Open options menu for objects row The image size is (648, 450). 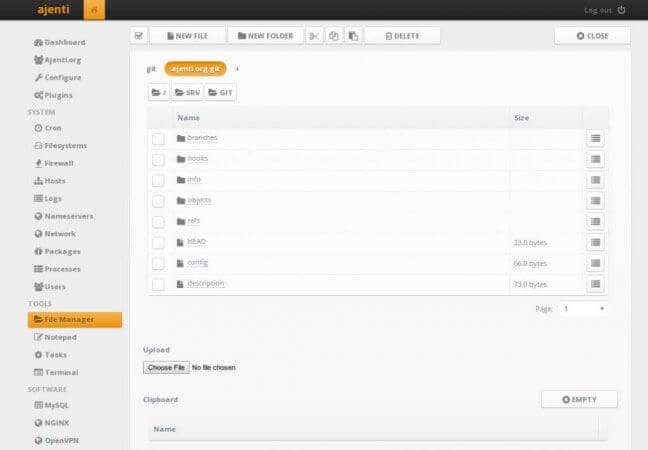tap(595, 201)
